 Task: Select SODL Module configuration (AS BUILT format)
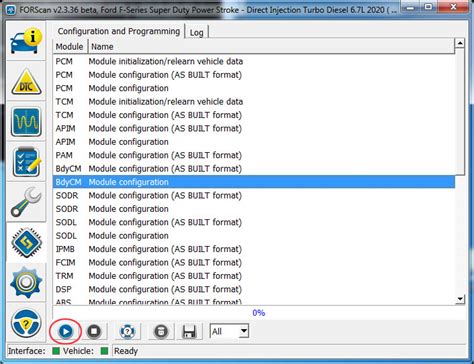click(x=254, y=222)
